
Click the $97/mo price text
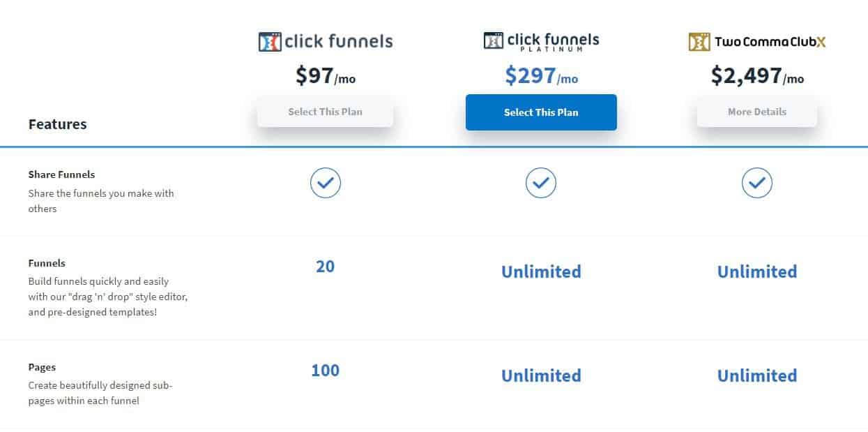coord(326,75)
